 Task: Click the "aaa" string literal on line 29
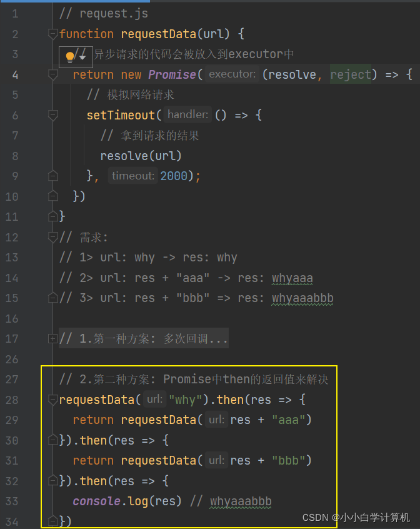click(289, 420)
